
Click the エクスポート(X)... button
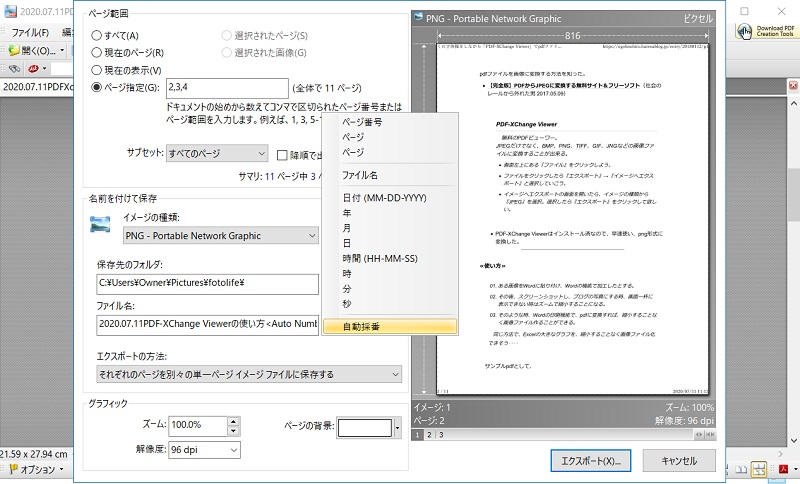click(591, 461)
